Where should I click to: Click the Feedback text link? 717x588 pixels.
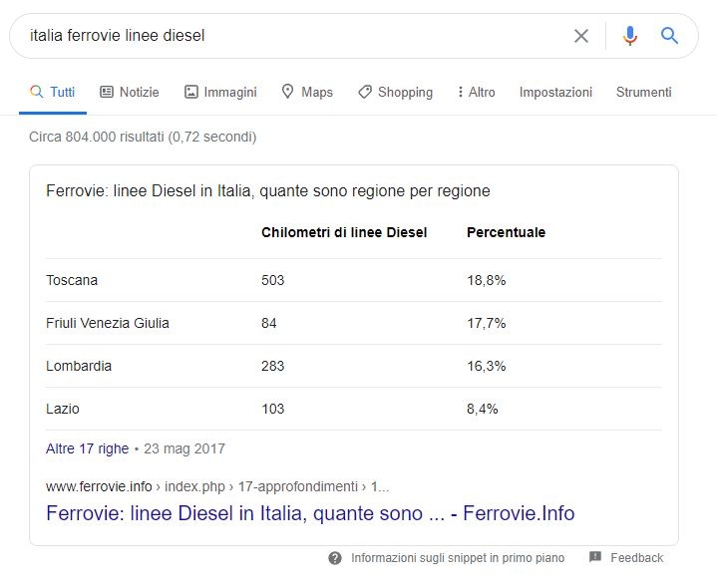click(637, 558)
